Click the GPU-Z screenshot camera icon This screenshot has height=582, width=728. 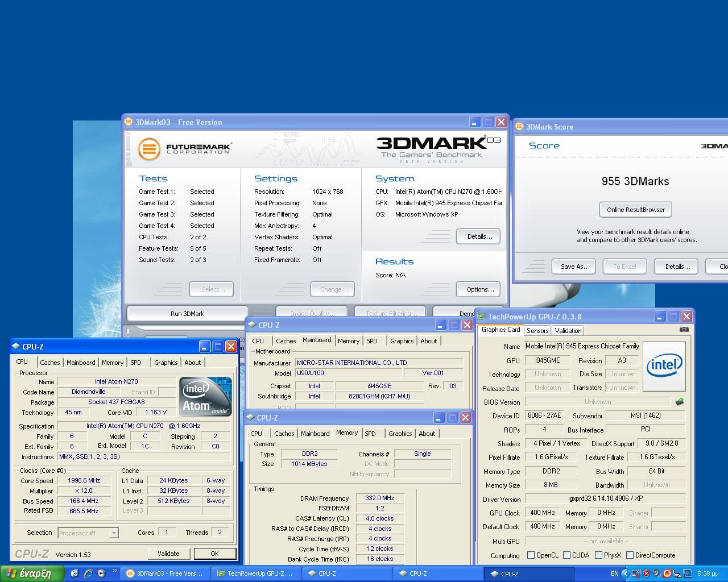pos(684,329)
